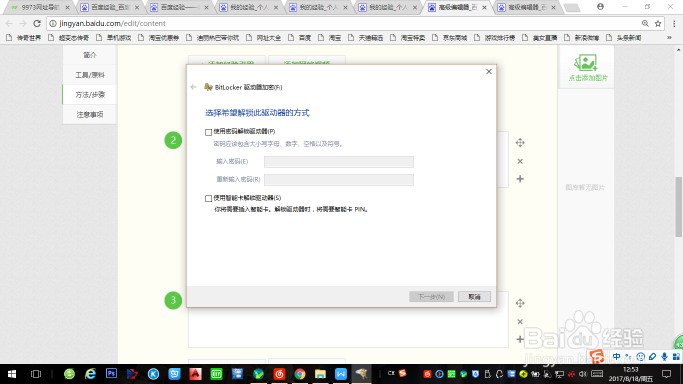Click the page vertical scrollbar thumb

679,207
